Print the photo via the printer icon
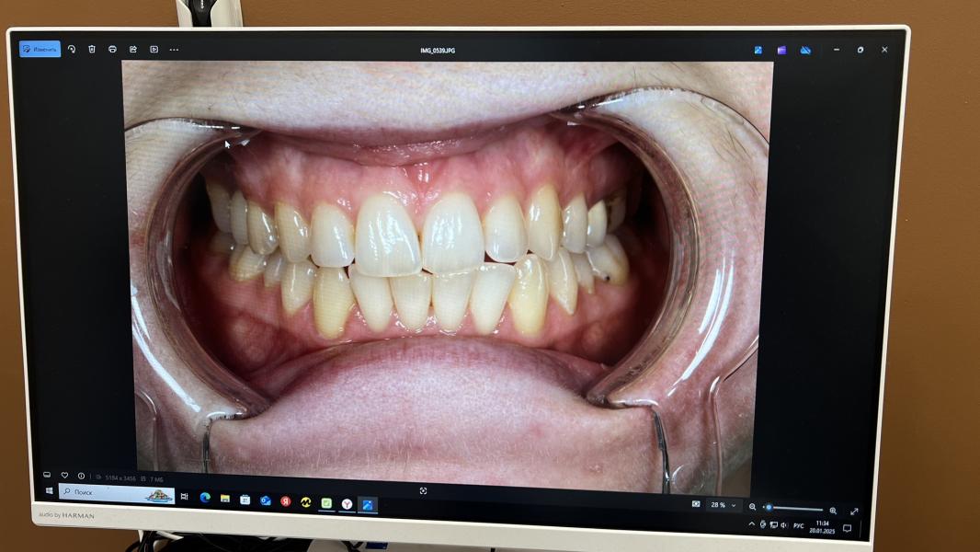Viewport: 980px width, 552px height. (112, 49)
